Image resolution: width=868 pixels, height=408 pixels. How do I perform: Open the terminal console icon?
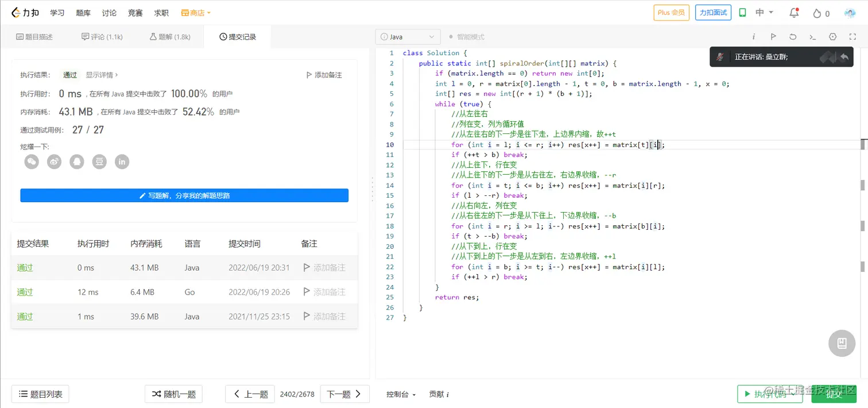(813, 37)
